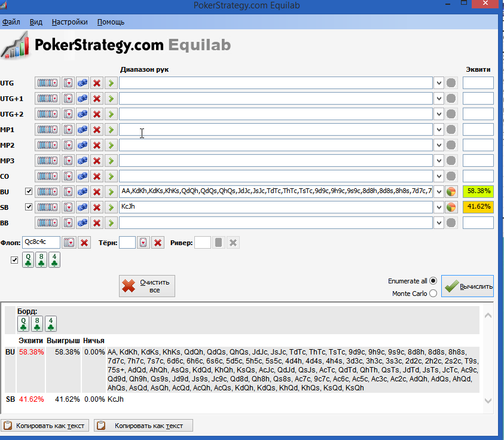Open the Файл menu
Screen dimensions: 504x440
coord(11,22)
